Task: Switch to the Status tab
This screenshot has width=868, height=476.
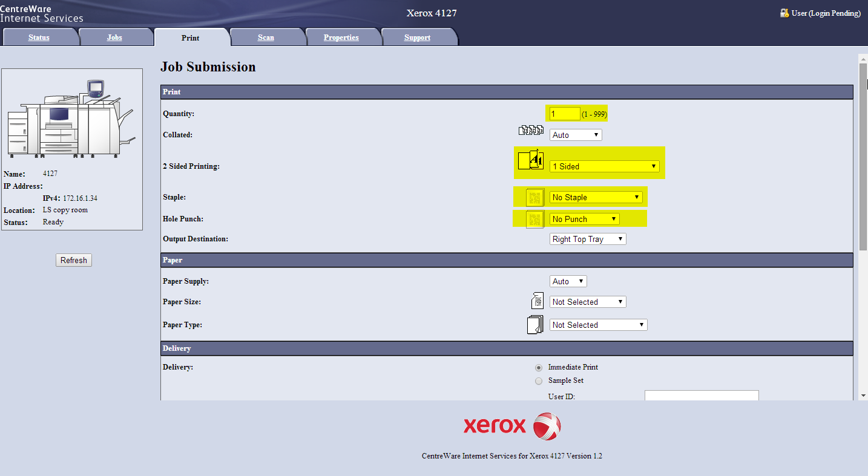Action: pyautogui.click(x=39, y=37)
